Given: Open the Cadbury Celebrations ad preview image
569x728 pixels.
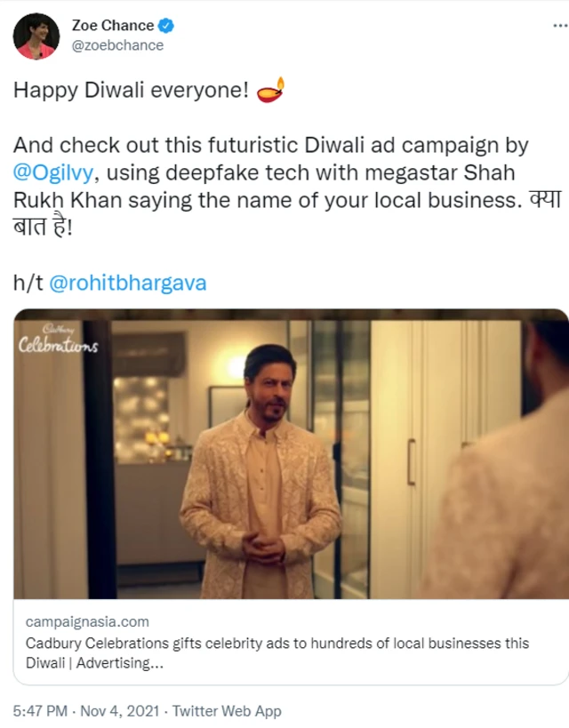Looking at the screenshot, I should click(x=291, y=453).
